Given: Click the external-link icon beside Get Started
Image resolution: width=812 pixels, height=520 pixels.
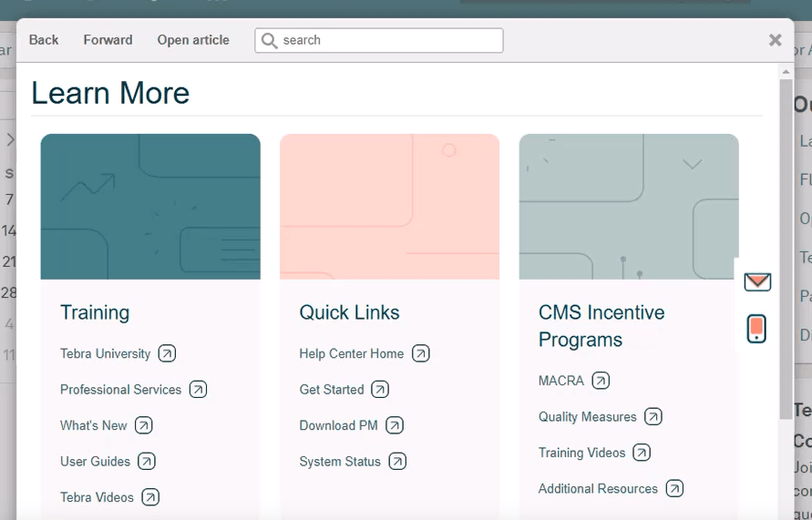Looking at the screenshot, I should pyautogui.click(x=380, y=389).
